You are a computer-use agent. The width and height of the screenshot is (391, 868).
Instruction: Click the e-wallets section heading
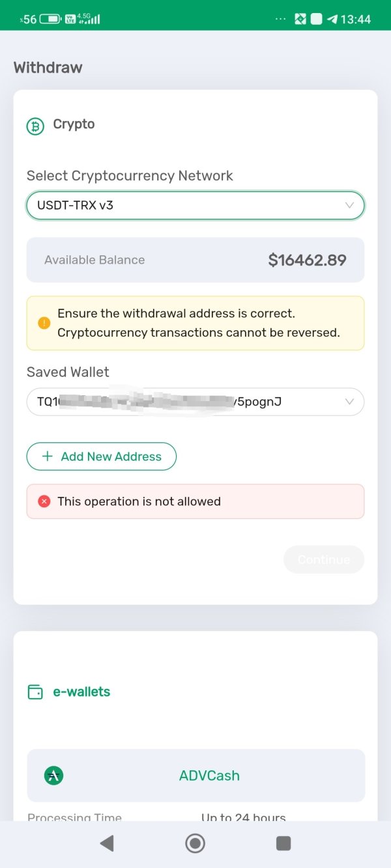(81, 692)
